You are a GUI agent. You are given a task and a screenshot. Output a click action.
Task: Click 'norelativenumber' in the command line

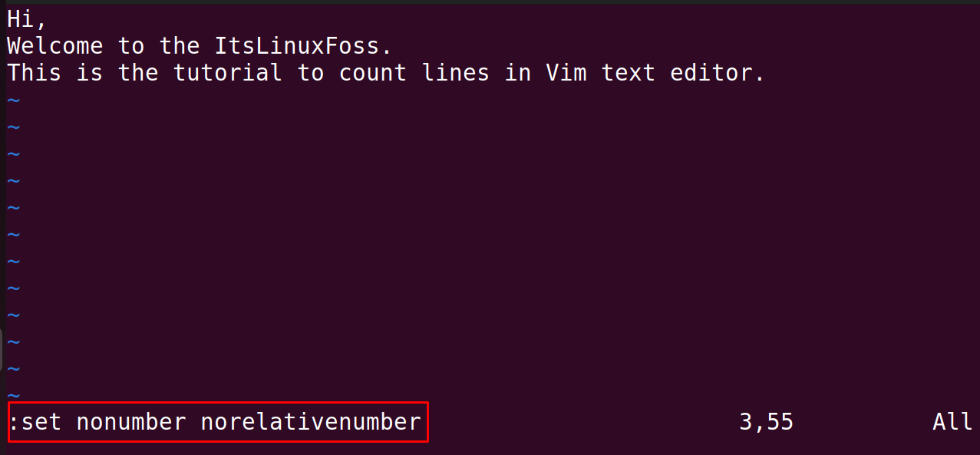311,422
